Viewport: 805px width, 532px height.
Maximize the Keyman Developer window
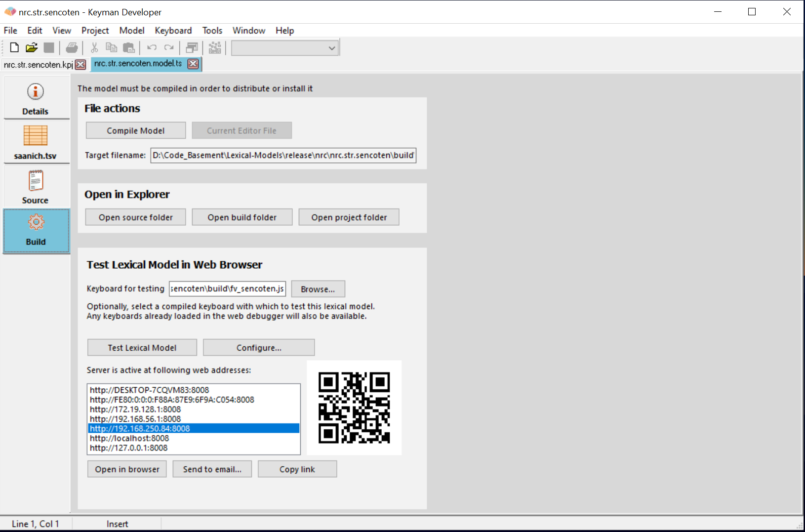click(x=752, y=12)
